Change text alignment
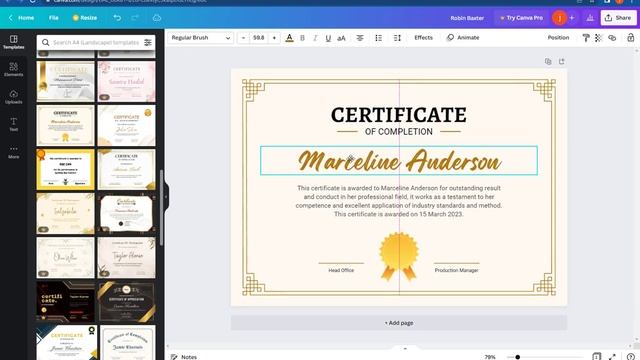The image size is (640, 360). (360, 38)
